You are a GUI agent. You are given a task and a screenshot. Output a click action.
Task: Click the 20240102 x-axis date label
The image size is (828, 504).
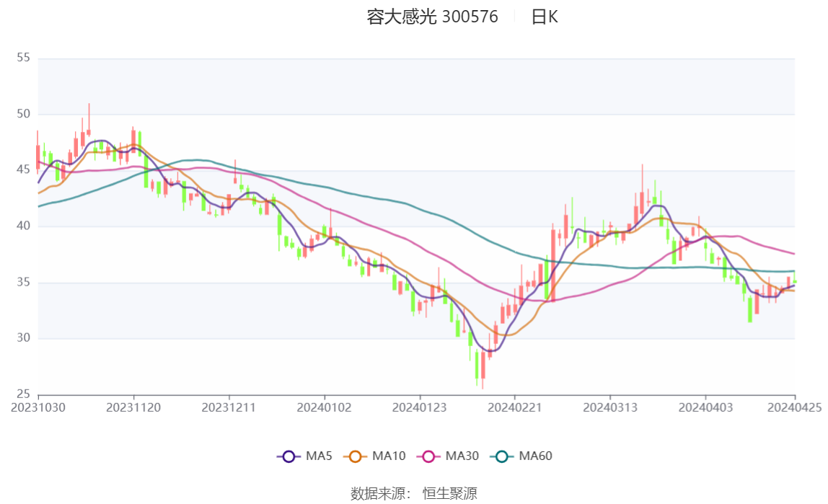(325, 407)
